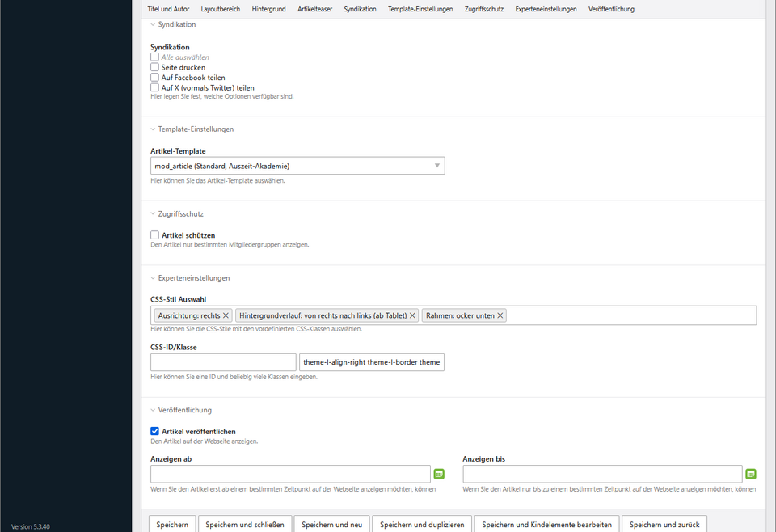The image size is (776, 532).
Task: Collapse the Syndikation section
Action: (175, 24)
